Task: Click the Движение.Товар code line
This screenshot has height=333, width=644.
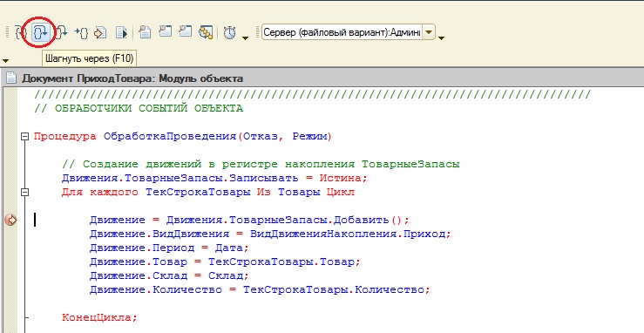Action: (225, 262)
